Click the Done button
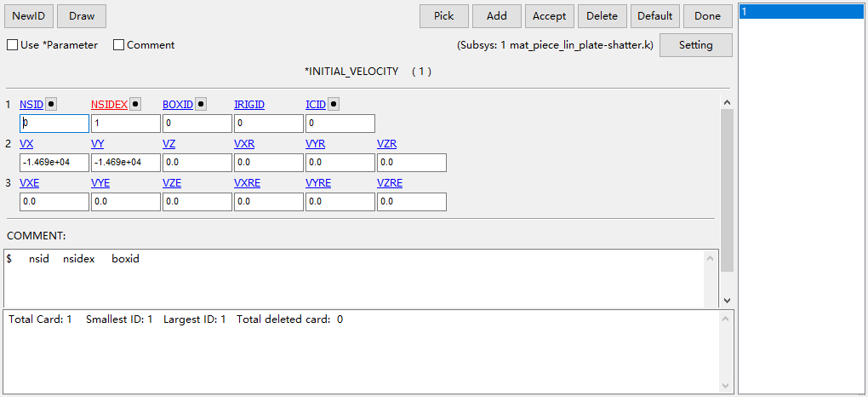The image size is (868, 397). coord(707,16)
